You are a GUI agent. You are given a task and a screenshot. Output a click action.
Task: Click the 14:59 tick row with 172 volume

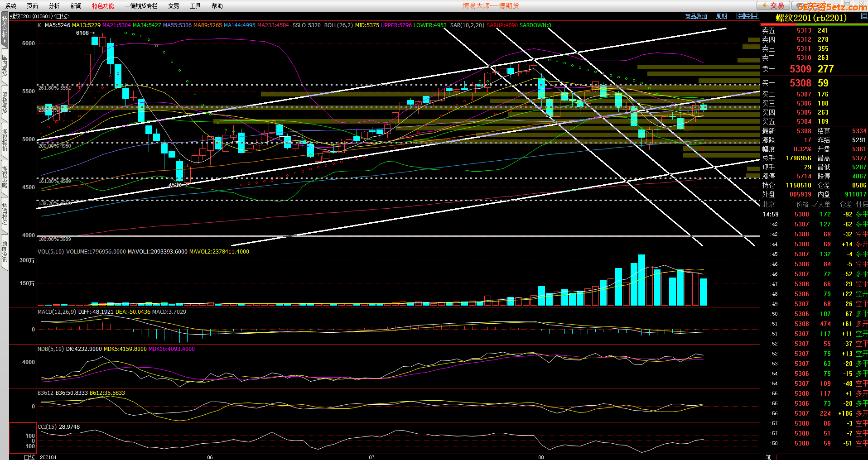pos(814,214)
